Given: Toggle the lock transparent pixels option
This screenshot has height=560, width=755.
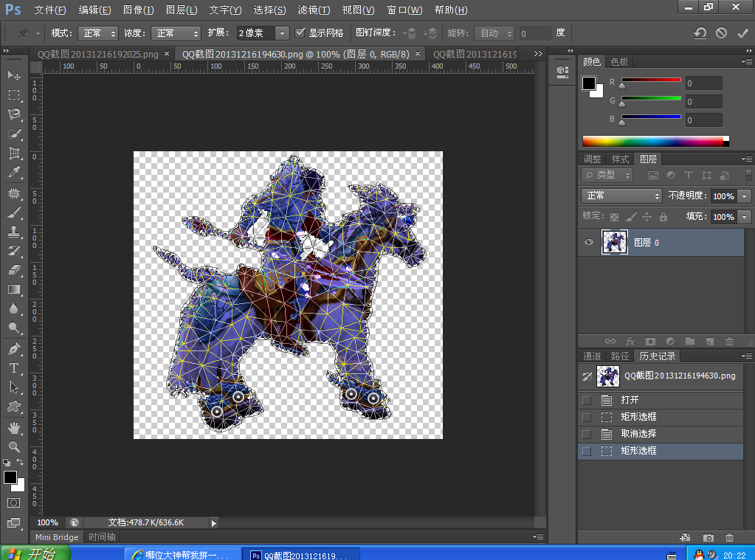Looking at the screenshot, I should point(614,217).
